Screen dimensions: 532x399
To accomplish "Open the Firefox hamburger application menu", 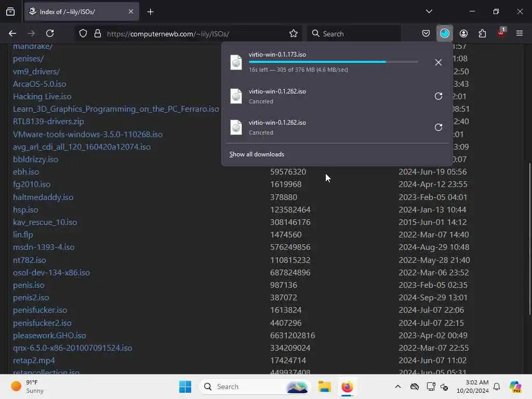I will (x=520, y=33).
